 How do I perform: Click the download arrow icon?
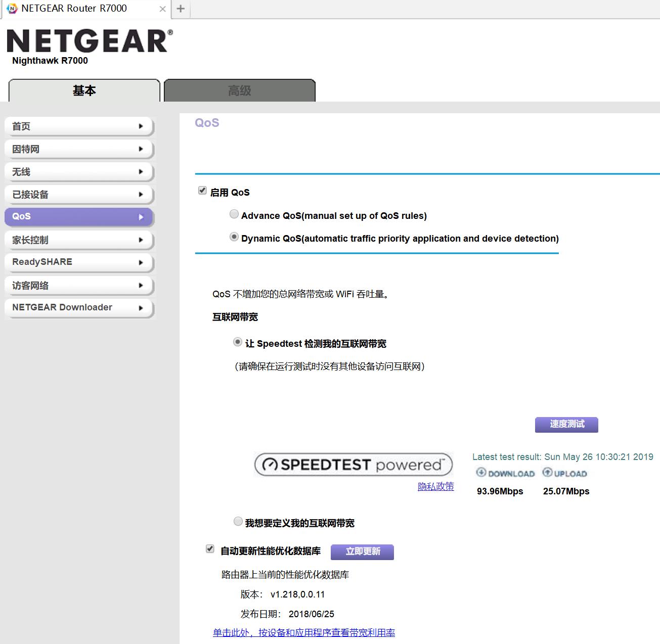(x=481, y=472)
